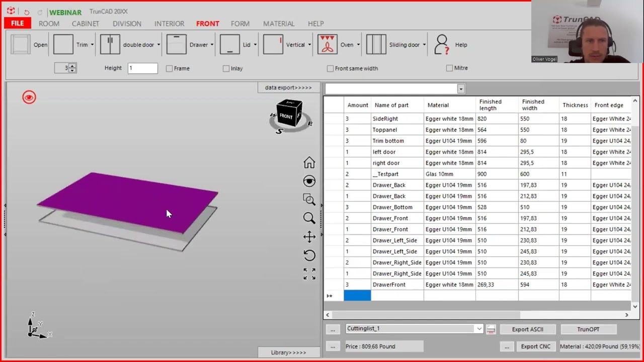Viewport: 644px width, 362px height.
Task: Enable the Mitre checkbox
Action: pos(449,68)
